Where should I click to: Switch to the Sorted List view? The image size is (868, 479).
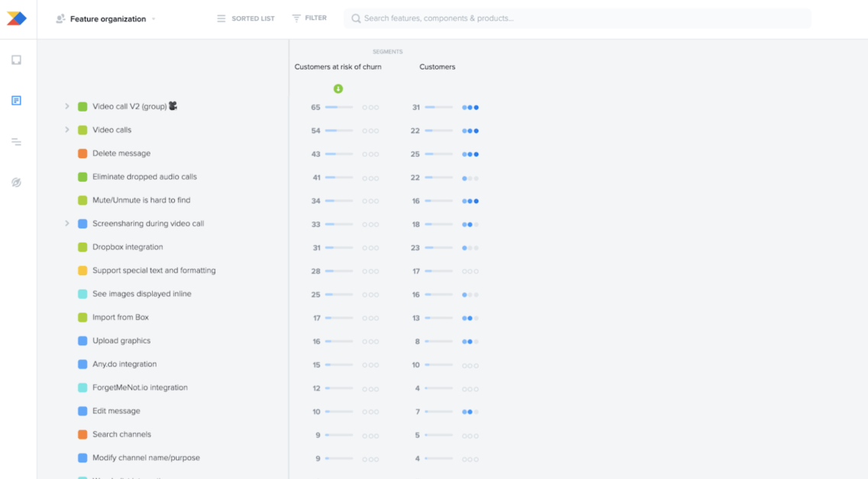tap(245, 18)
